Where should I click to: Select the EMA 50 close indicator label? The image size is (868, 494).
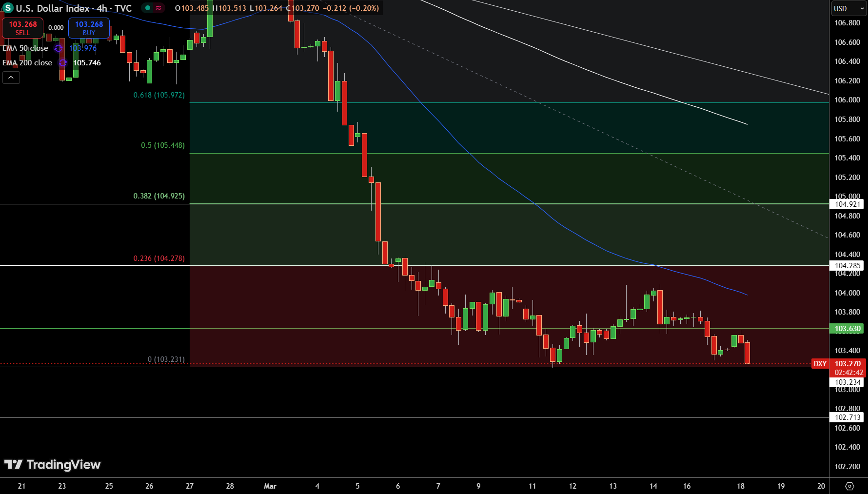pyautogui.click(x=25, y=48)
